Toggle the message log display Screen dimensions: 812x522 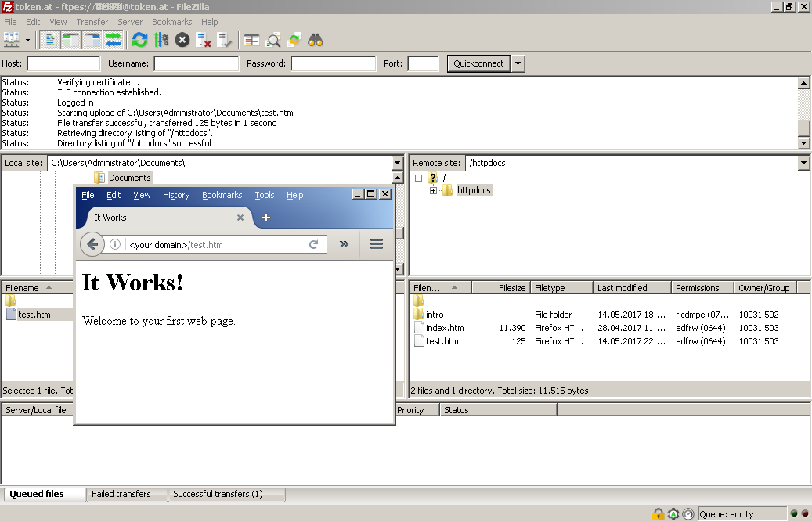[50, 39]
